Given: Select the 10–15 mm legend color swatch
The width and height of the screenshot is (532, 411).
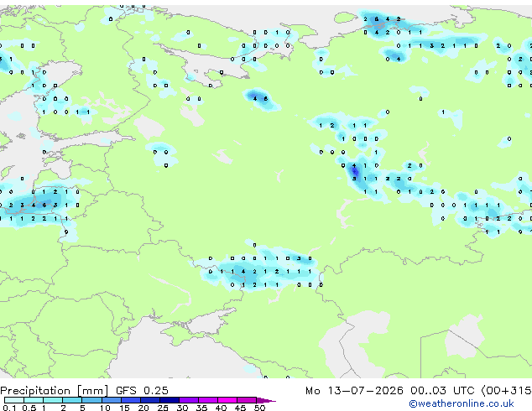Looking at the screenshot, I should coord(112,400).
